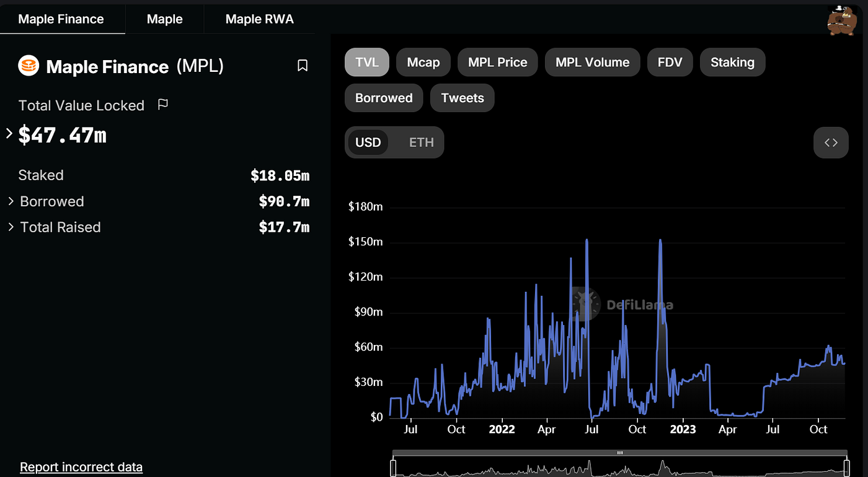Viewport: 868px width, 477px height.
Task: Click the user avatar in the top corner
Action: pos(842,20)
